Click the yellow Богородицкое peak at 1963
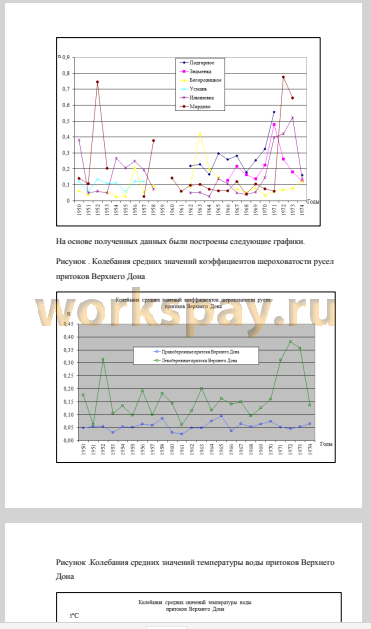Image resolution: width=371 pixels, height=629 pixels. click(x=200, y=134)
